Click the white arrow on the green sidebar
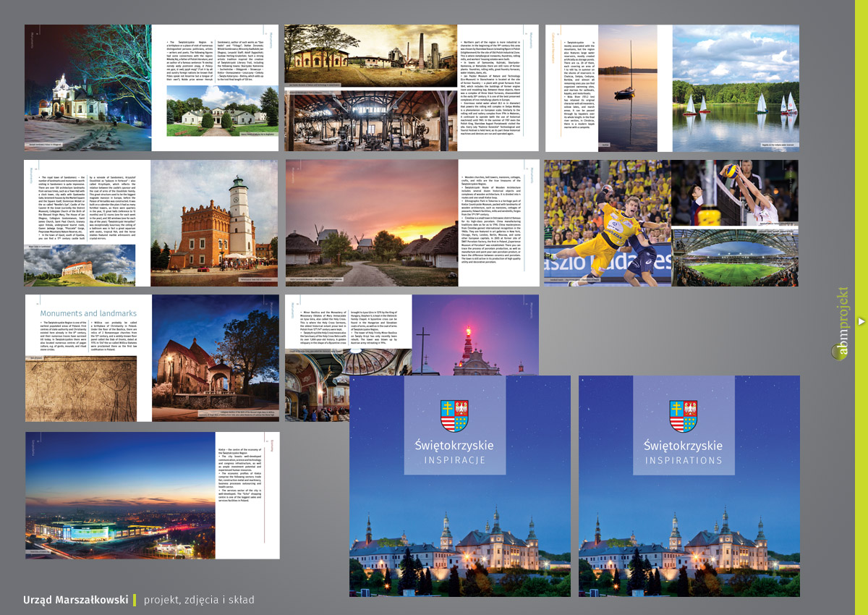This screenshot has width=868, height=615. pos(860,321)
